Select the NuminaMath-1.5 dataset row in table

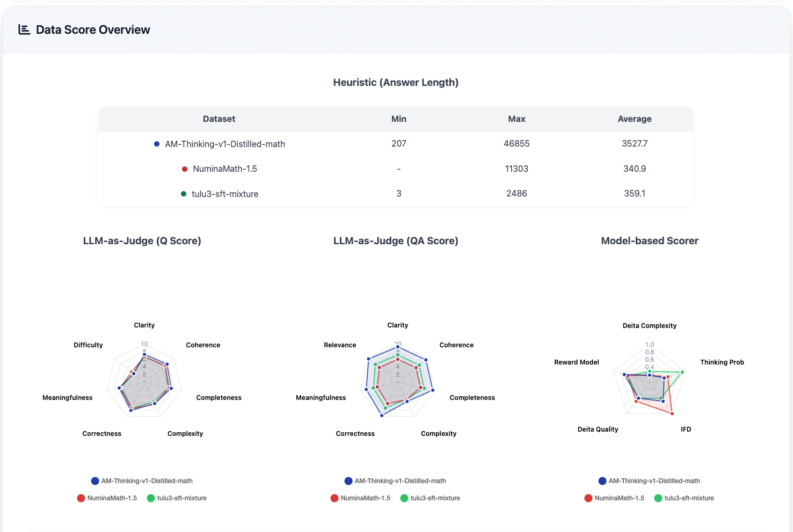coord(224,169)
